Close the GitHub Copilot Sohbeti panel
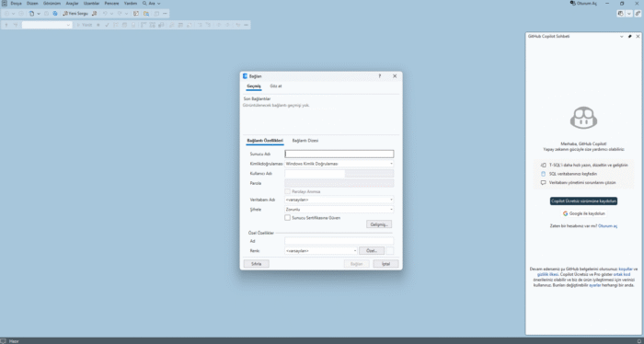The image size is (644, 344). 638,37
